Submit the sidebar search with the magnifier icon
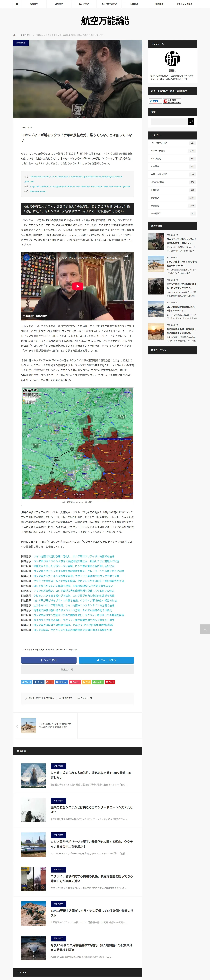The height and width of the screenshot is (980, 210). click(x=191, y=121)
